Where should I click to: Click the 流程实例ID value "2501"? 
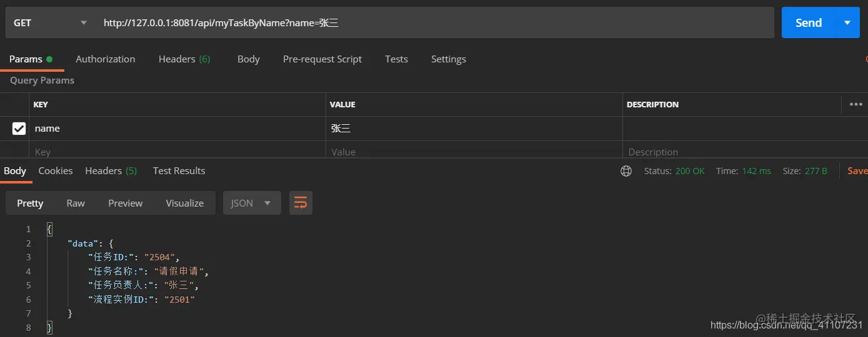[x=180, y=300]
